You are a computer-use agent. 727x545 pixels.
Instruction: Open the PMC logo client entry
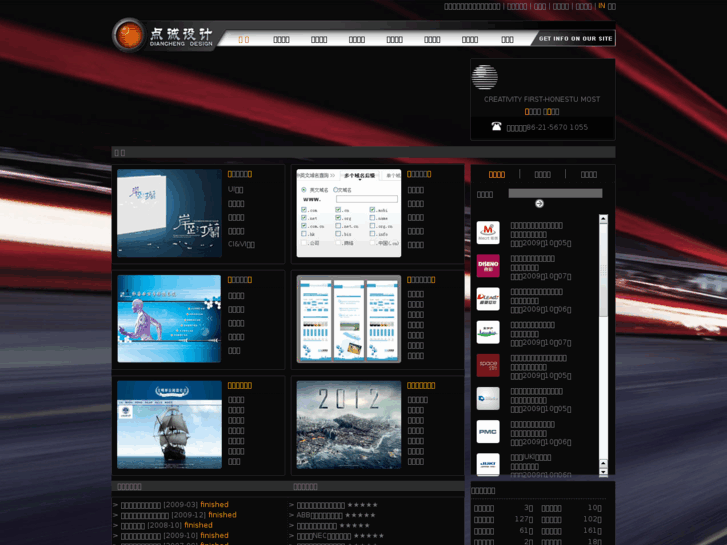tap(488, 431)
